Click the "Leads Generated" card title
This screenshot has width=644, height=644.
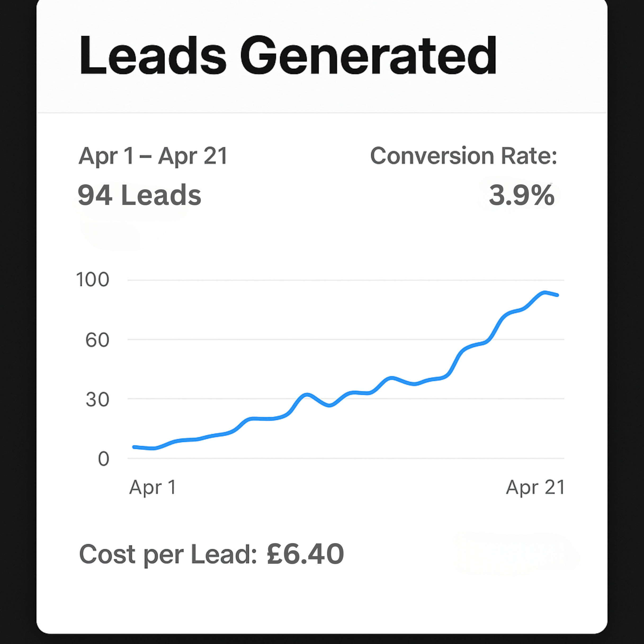(287, 55)
